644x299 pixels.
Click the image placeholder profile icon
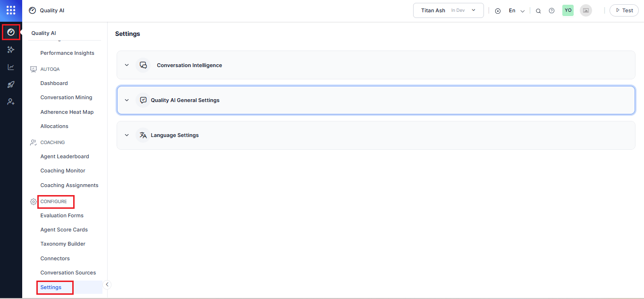tap(586, 10)
